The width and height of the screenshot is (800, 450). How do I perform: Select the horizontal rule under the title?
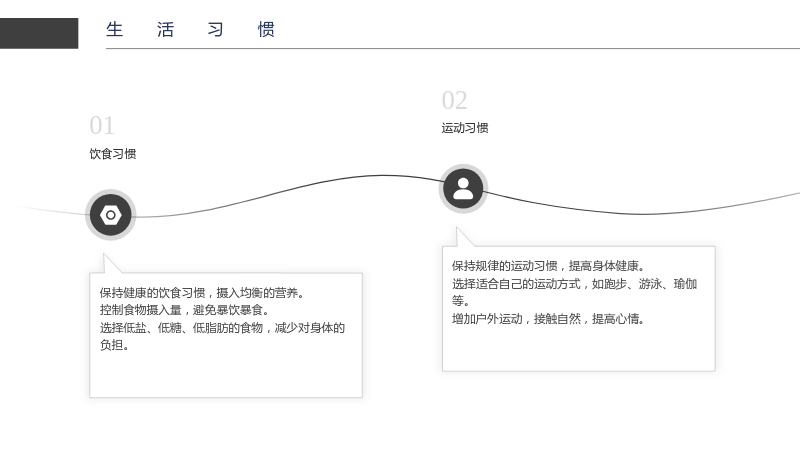(453, 48)
